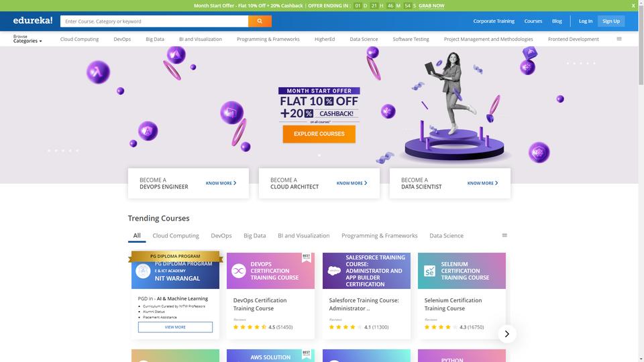Screen dimensions: 644x362
Task: Click the star rating on Selenium Certification course
Action: click(441, 327)
